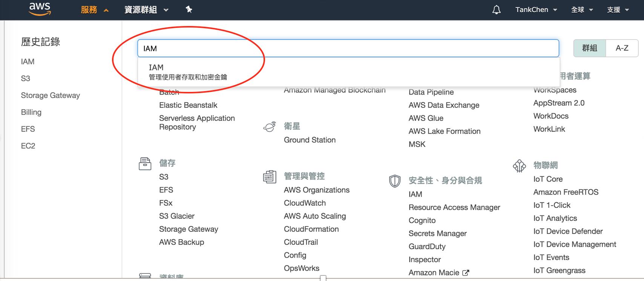Viewport: 644px width, 281px height.
Task: Open IoT Device Defender
Action: (568, 231)
